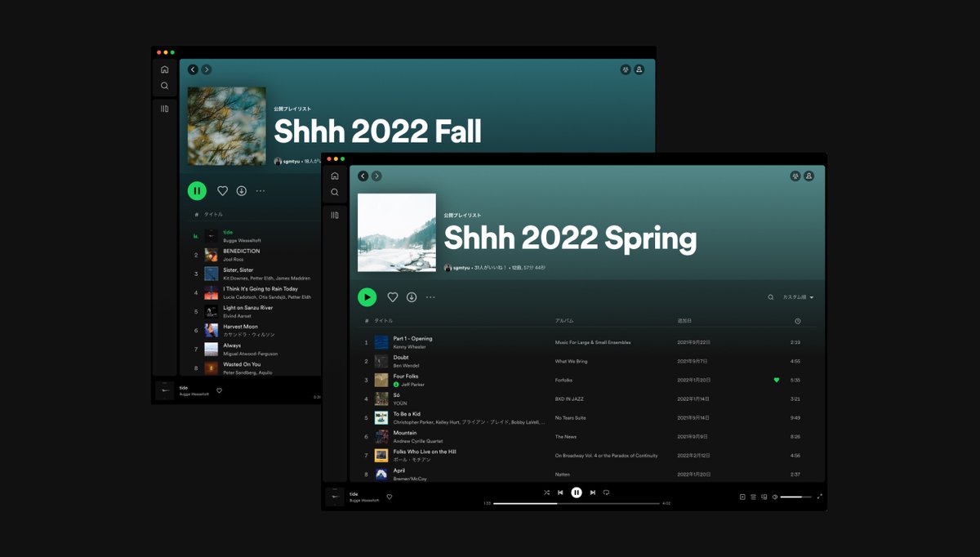Open artist Jeff Parker link
This screenshot has height=557, width=980.
point(412,385)
